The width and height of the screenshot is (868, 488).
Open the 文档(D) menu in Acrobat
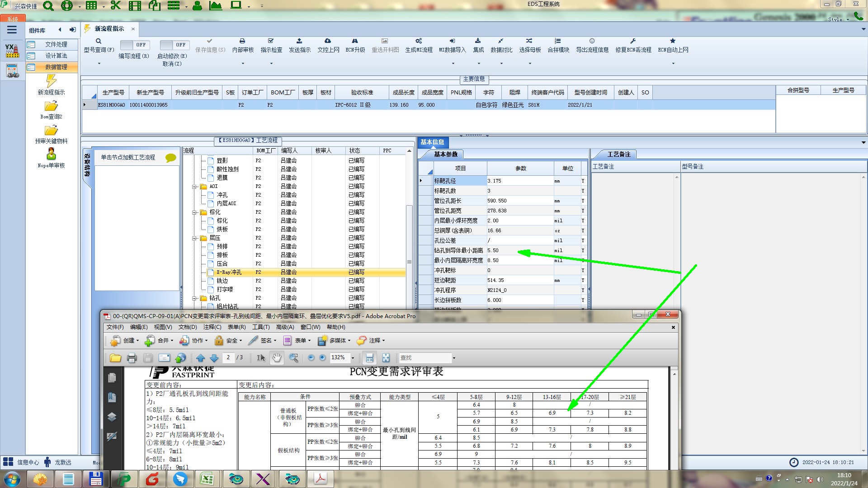(187, 327)
